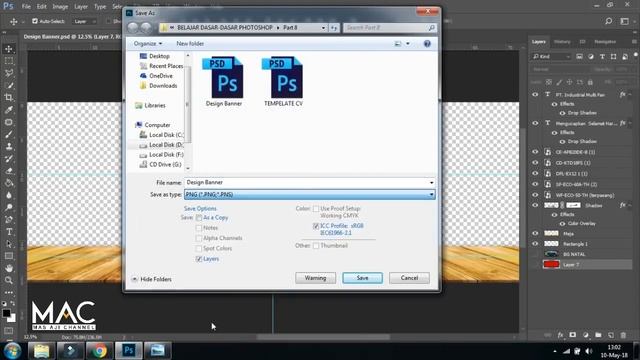The image size is (640, 360).
Task: Select the red Layer 7 thumbnail
Action: pos(551,264)
